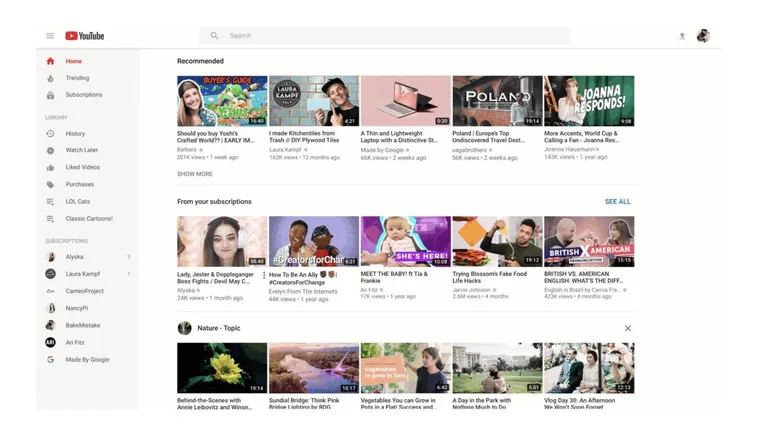Click Made By Google channel icon
The image size is (770, 433).
(x=50, y=359)
